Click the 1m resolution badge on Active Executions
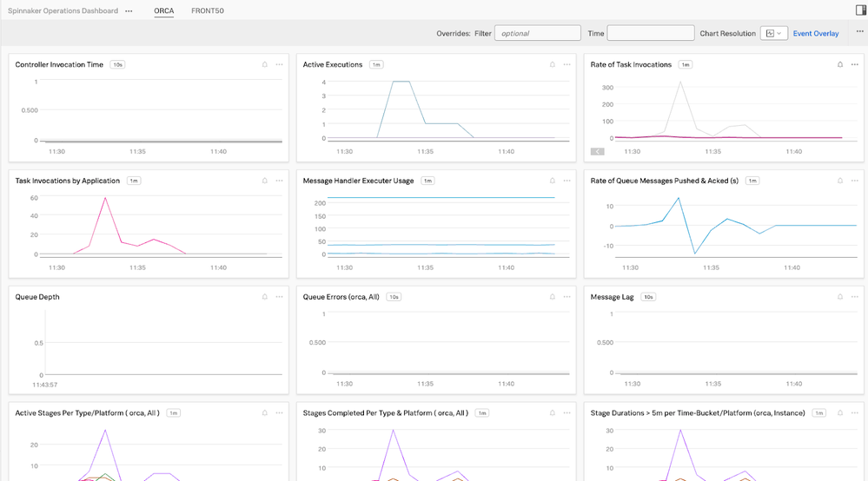Image resolution: width=868 pixels, height=481 pixels. pos(376,64)
